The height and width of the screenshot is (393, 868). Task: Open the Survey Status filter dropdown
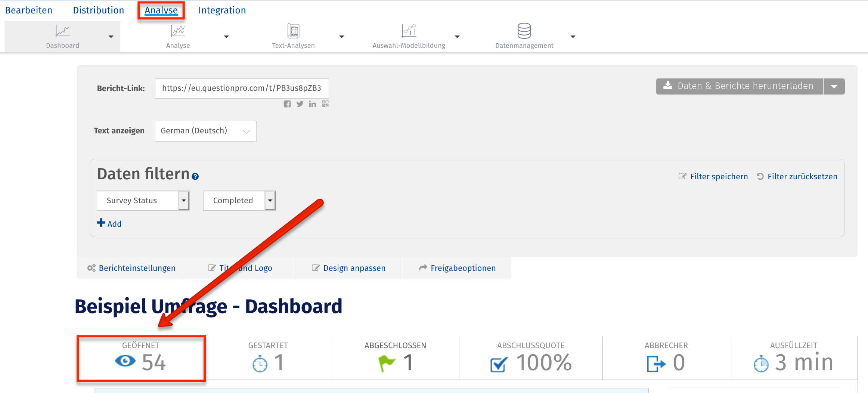pyautogui.click(x=143, y=201)
